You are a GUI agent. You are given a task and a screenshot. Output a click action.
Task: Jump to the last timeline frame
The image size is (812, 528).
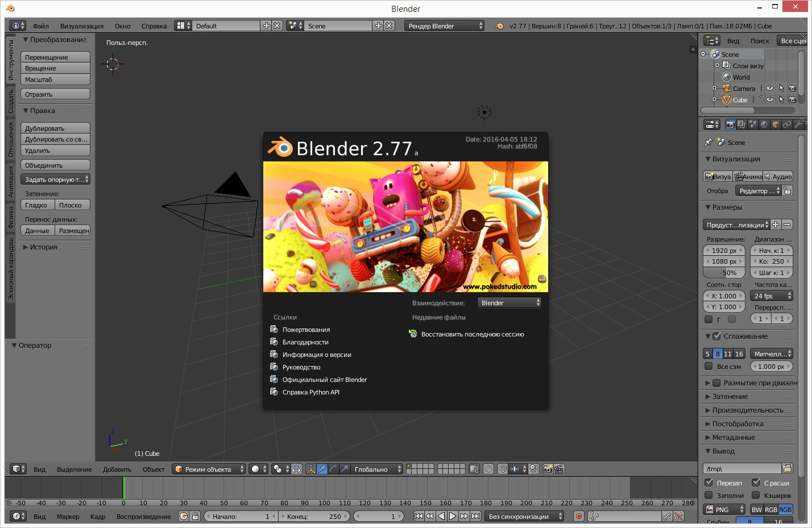(x=476, y=516)
